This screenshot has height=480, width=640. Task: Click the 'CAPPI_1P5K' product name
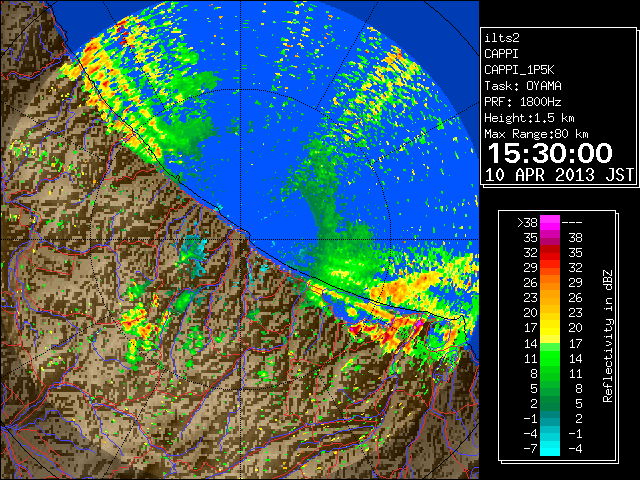pyautogui.click(x=519, y=70)
